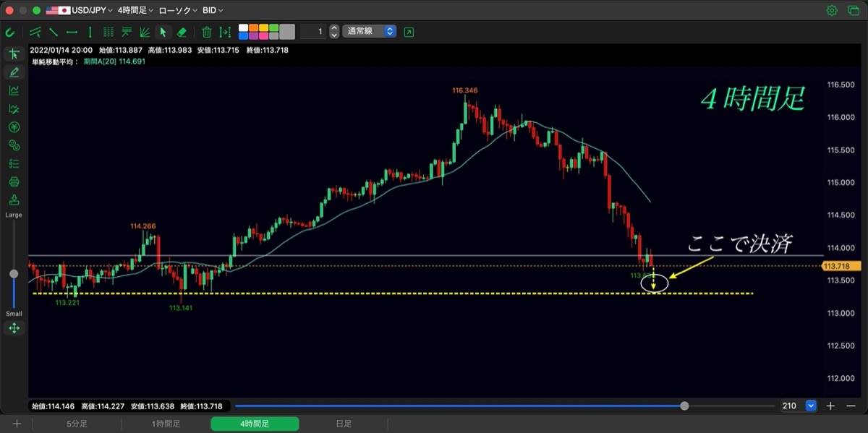
Task: Click the pop-out arrow icon in toolbar
Action: tap(409, 32)
